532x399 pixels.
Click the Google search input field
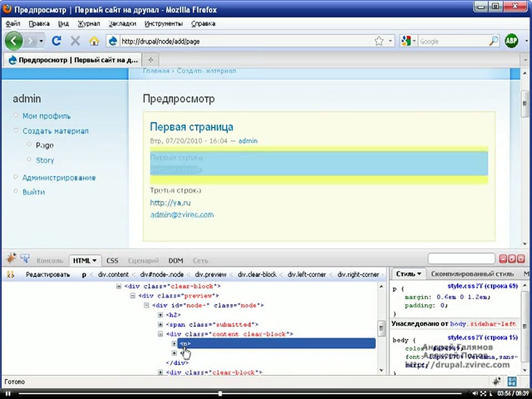tap(454, 42)
